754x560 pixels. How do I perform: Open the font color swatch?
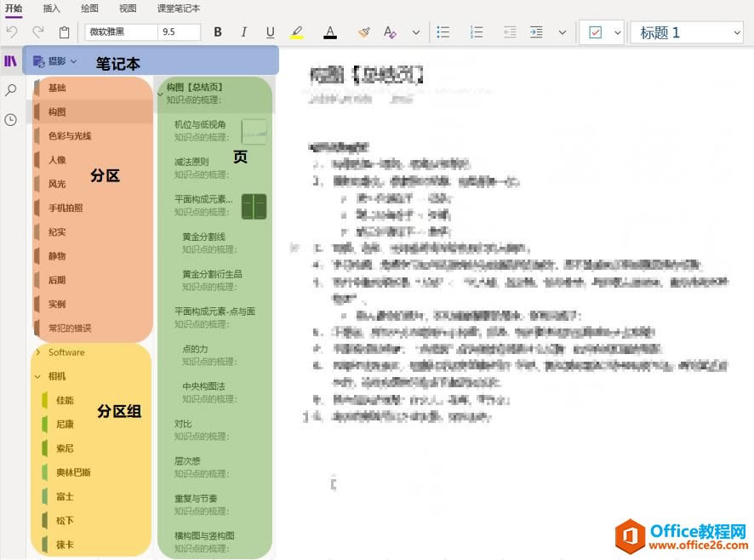point(329,31)
